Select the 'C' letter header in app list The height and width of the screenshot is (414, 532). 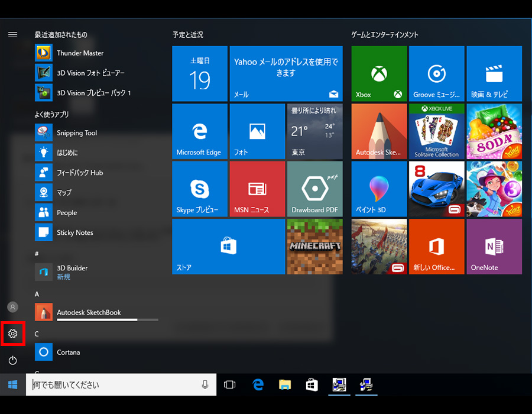click(x=37, y=334)
